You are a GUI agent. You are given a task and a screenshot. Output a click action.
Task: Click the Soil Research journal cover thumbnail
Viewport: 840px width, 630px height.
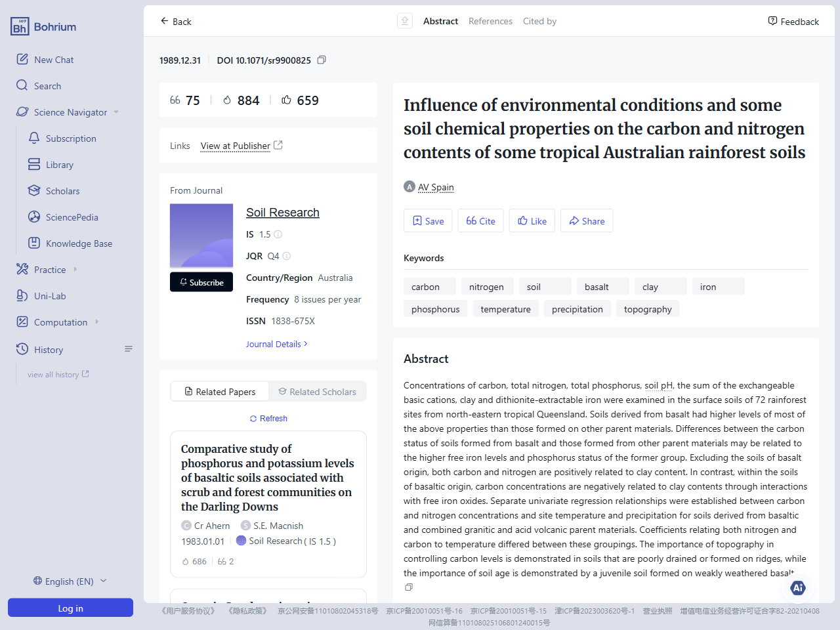pos(201,236)
